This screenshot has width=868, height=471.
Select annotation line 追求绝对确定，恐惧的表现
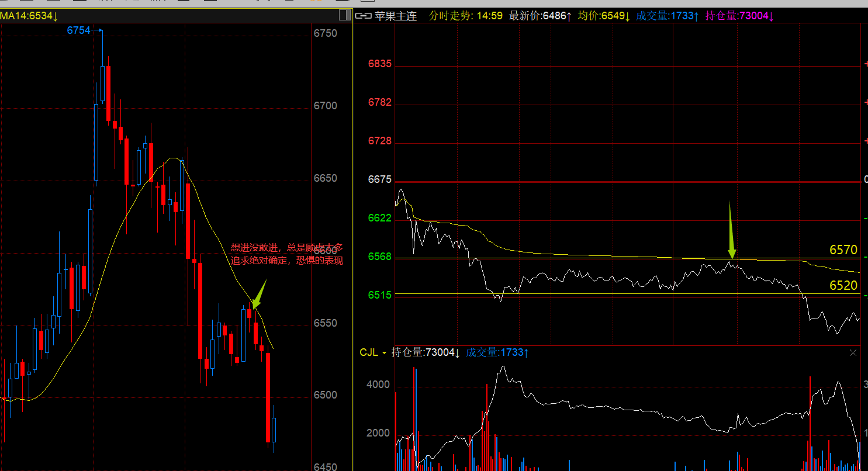288,260
